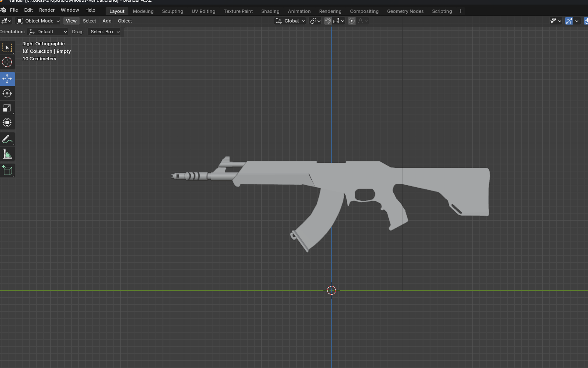The height and width of the screenshot is (368, 588).
Task: Select the Rotate tool
Action: tap(7, 93)
